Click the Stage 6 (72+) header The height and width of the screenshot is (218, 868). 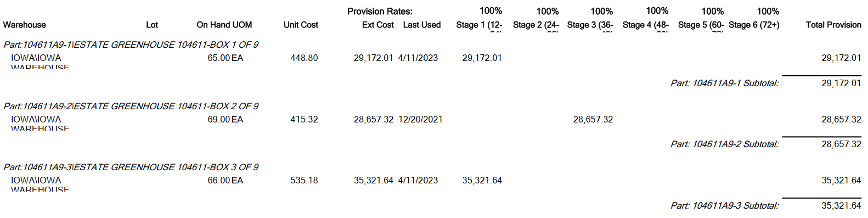point(754,25)
